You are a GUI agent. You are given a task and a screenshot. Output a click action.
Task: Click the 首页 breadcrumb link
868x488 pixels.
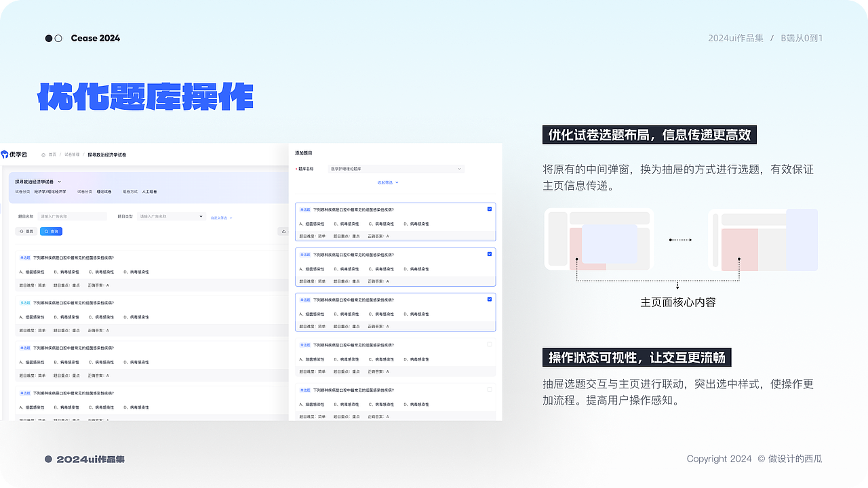(52, 154)
